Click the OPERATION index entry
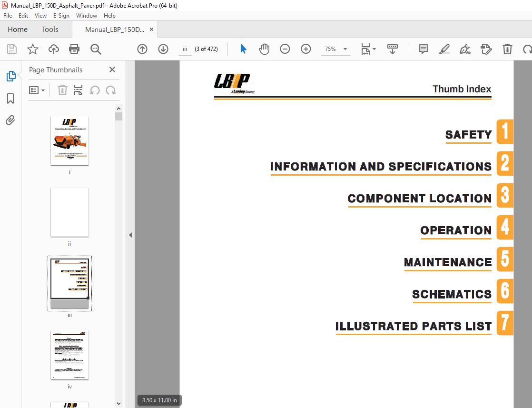 coord(456,230)
